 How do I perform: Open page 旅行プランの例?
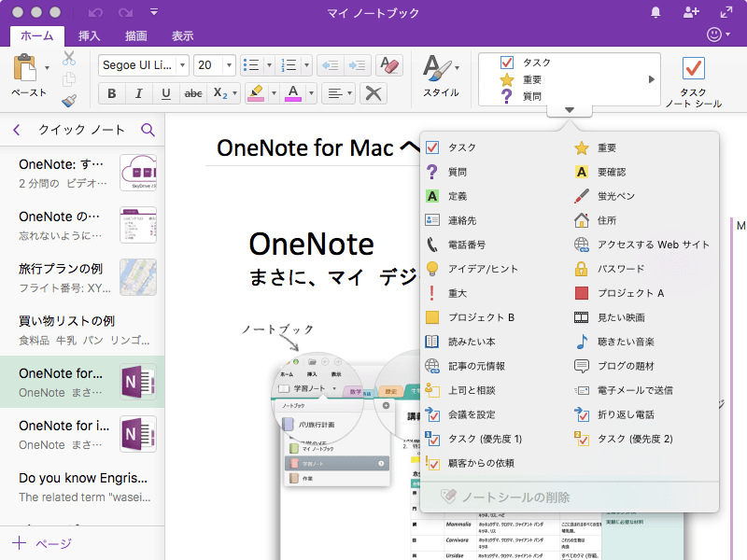tap(82, 277)
